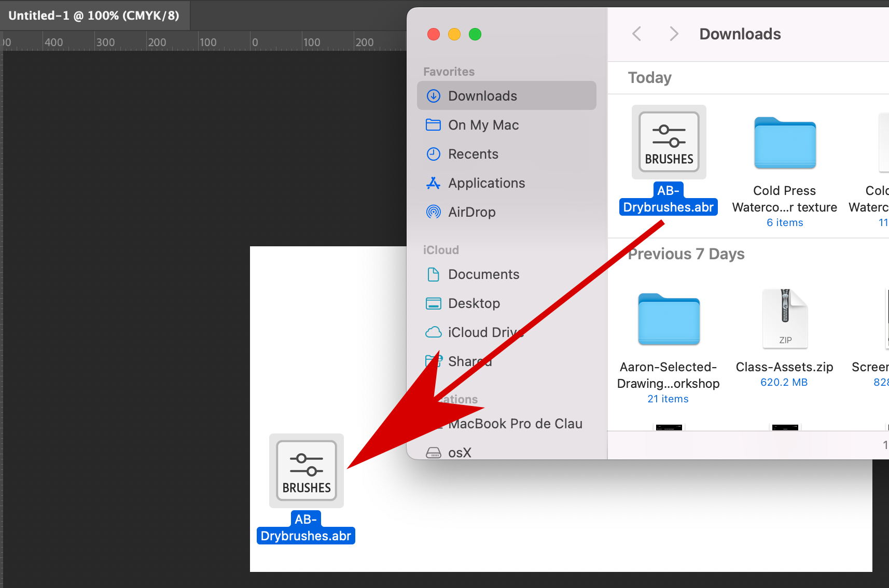The height and width of the screenshot is (588, 889).
Task: Click the Recents clock icon in sidebar
Action: [x=434, y=154]
